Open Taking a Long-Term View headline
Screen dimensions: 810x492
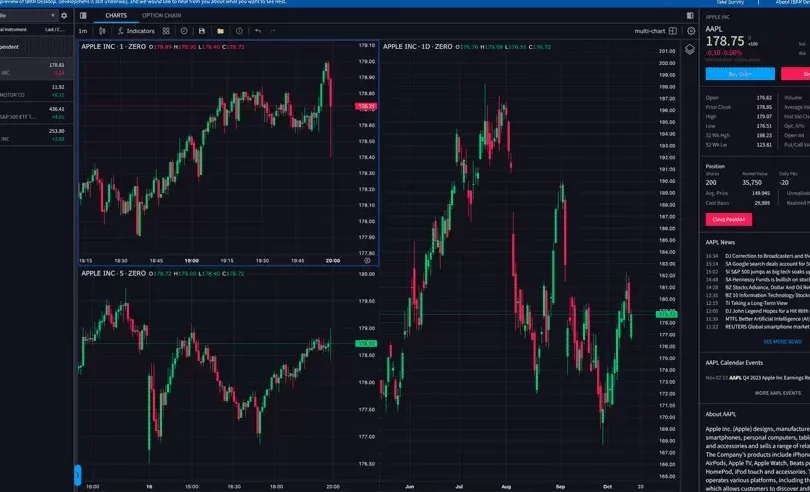(x=756, y=303)
